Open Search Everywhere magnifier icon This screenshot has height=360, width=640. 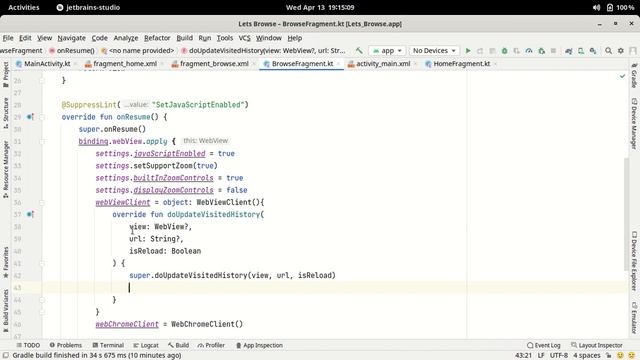tap(609, 51)
